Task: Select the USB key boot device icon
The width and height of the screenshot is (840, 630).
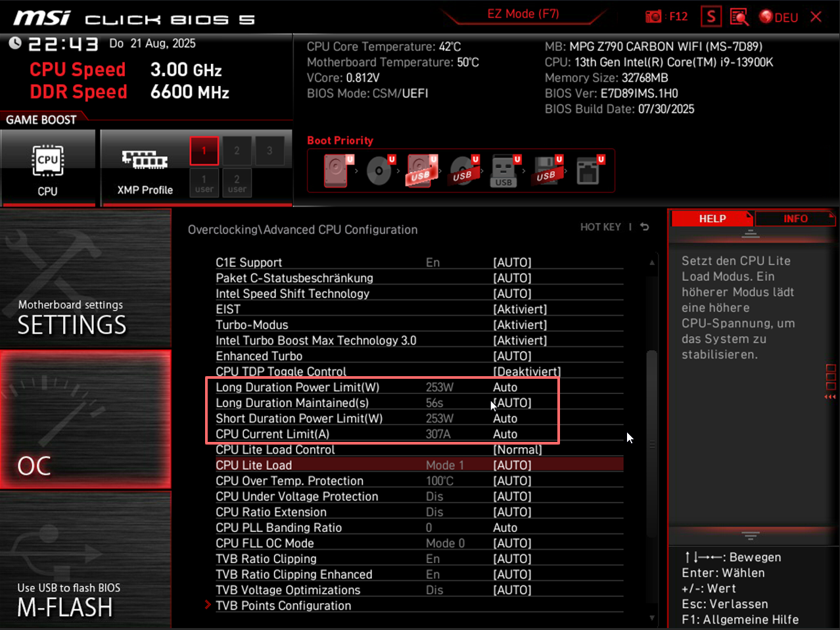Action: (x=505, y=171)
